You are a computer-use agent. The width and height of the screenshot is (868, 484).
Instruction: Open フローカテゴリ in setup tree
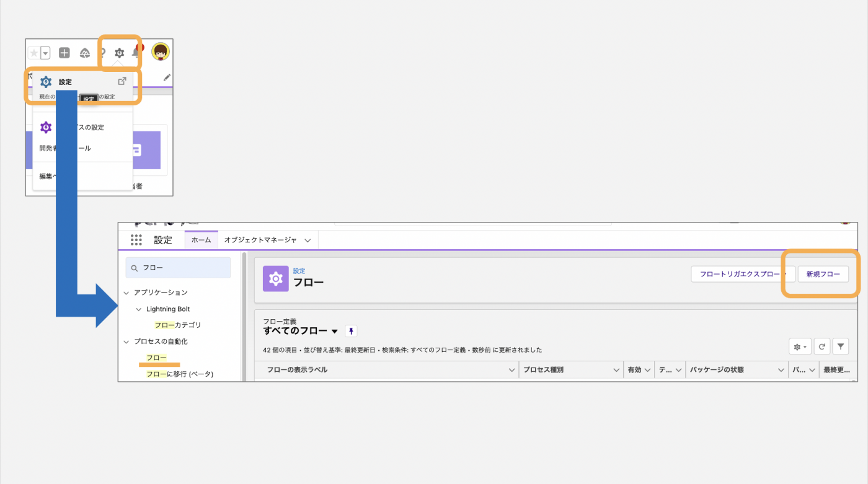pyautogui.click(x=178, y=325)
